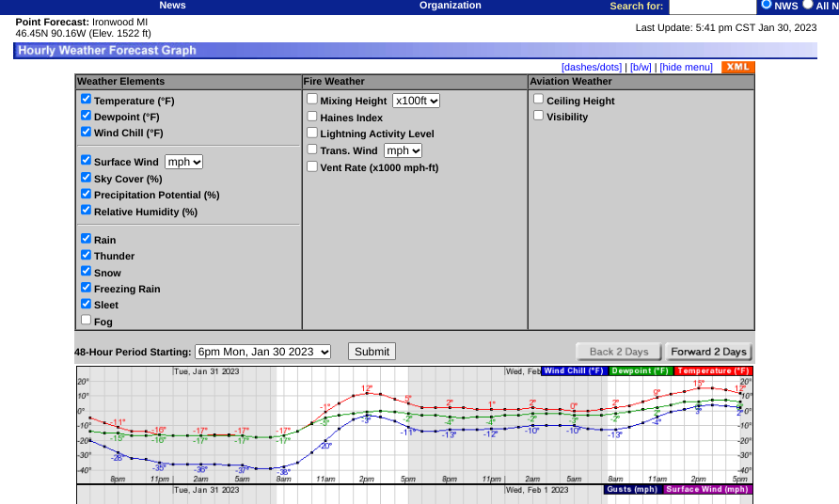
Task: Enable the Mixing Height checkbox
Action: tap(312, 99)
